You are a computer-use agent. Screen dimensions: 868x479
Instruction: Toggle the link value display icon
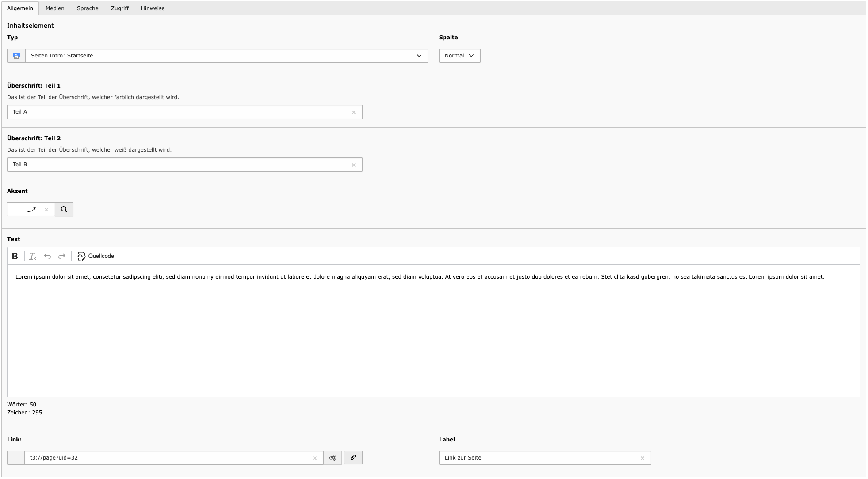(x=333, y=458)
